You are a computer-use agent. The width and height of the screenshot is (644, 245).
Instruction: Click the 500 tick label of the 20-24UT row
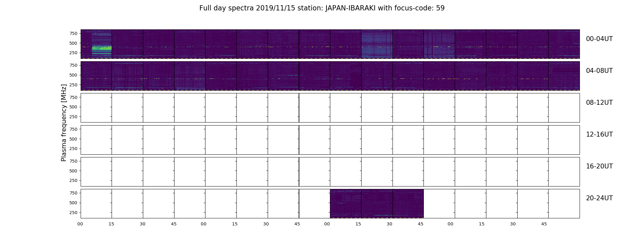(x=73, y=203)
